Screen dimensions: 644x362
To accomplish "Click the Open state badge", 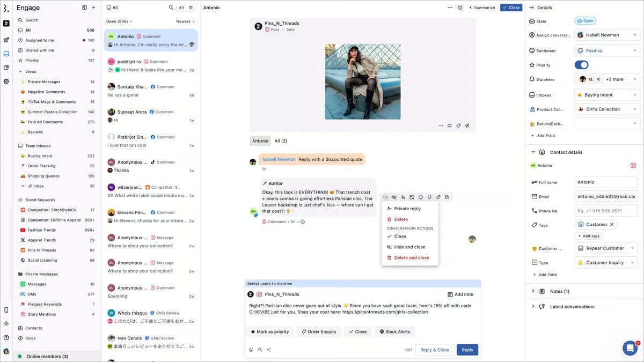I will [x=585, y=21].
